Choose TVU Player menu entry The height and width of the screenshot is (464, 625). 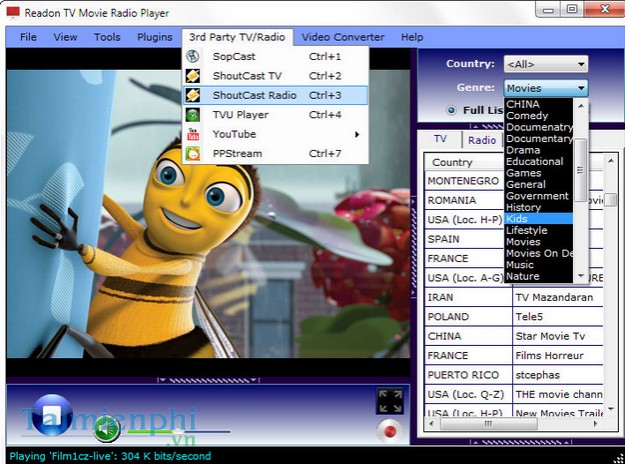click(x=275, y=115)
